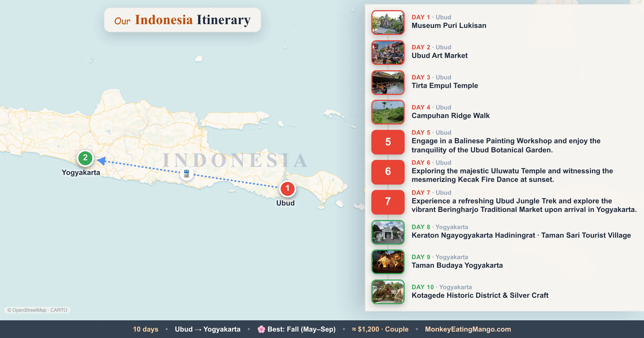
Task: Click 'Ubud → Yogyakarta' in the footer
Action: point(208,329)
